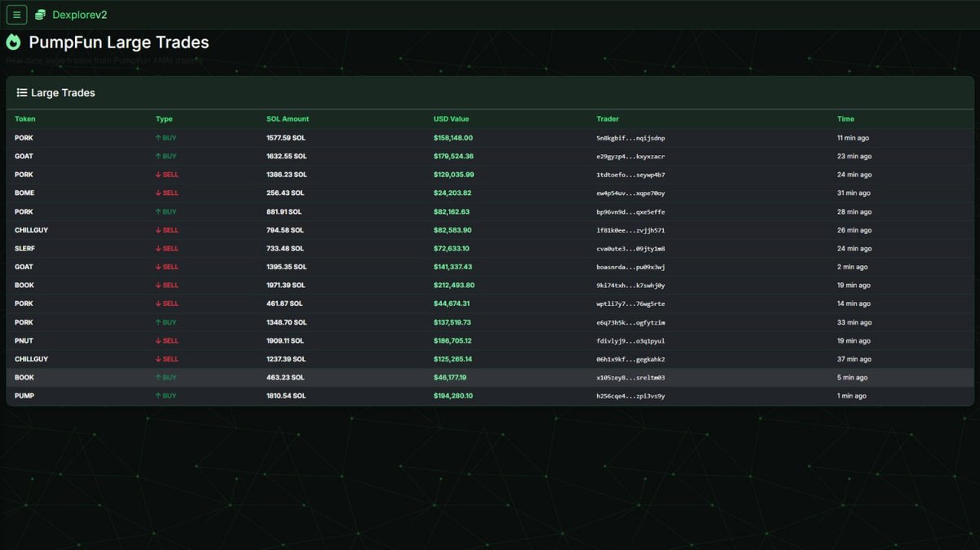Click the 1 min ago timestamp

(853, 396)
